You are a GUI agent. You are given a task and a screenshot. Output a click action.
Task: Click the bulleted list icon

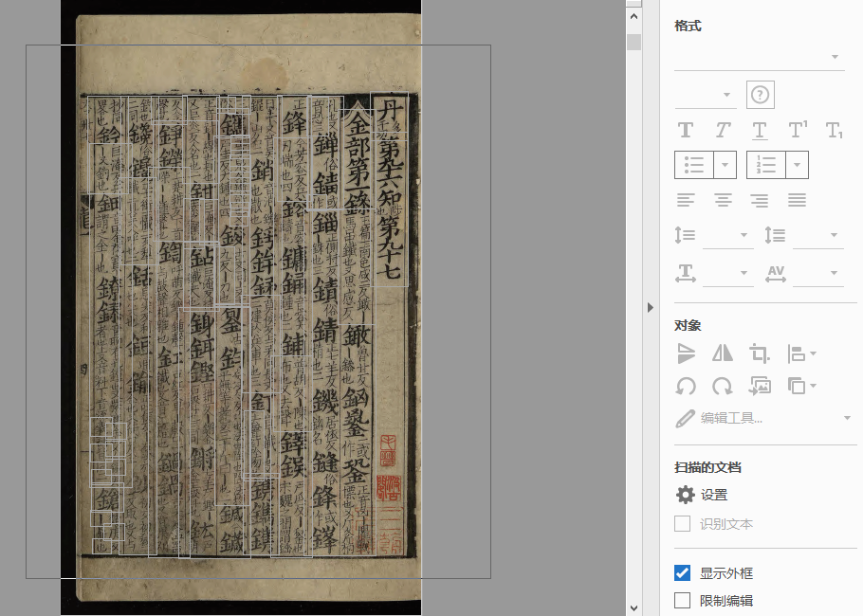(694, 165)
